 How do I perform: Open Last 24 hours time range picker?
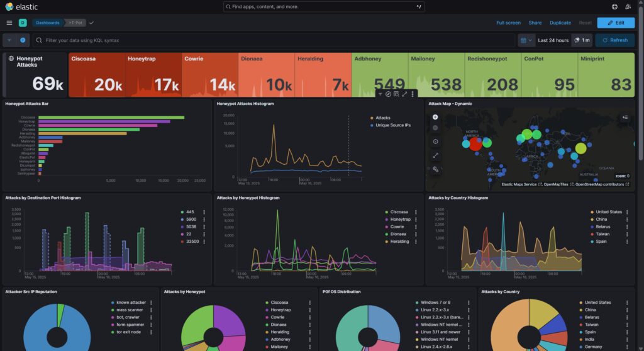point(553,40)
